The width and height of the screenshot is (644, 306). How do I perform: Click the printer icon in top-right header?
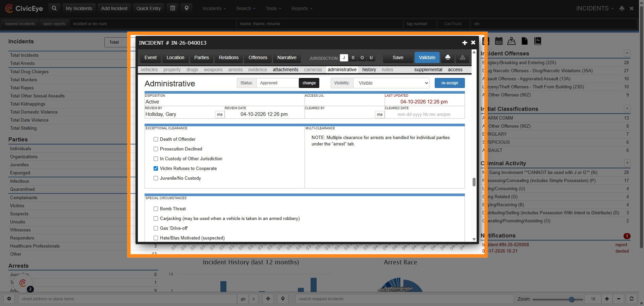click(622, 8)
